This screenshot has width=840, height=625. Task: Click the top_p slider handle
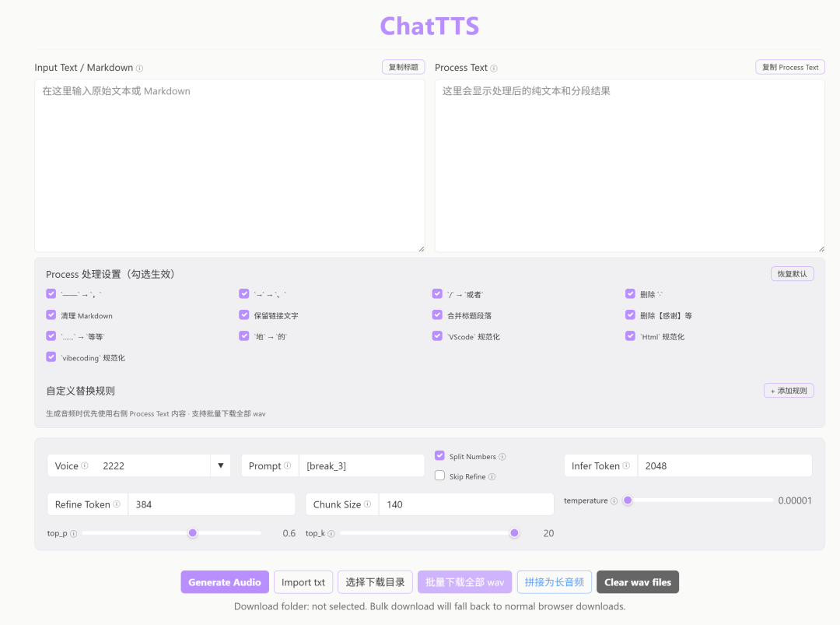pyautogui.click(x=193, y=533)
